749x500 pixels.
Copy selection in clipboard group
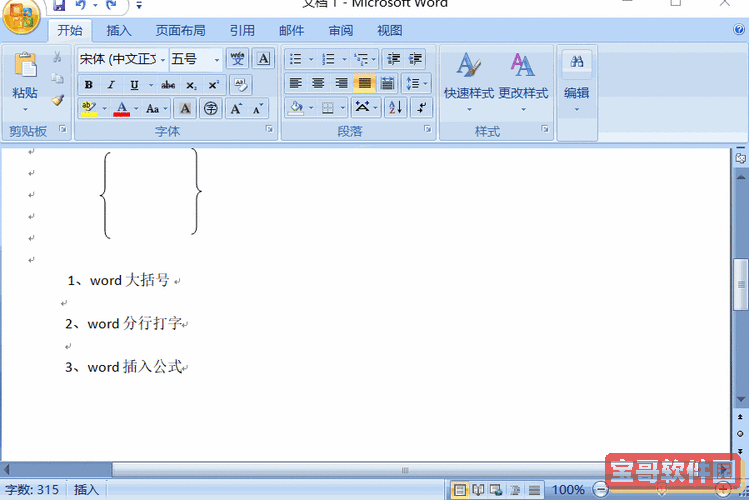[57, 78]
